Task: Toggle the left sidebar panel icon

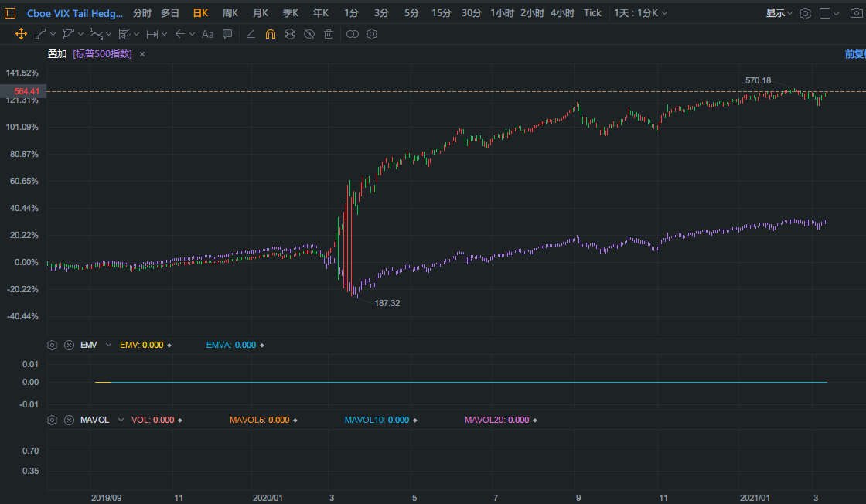Action: (10, 13)
